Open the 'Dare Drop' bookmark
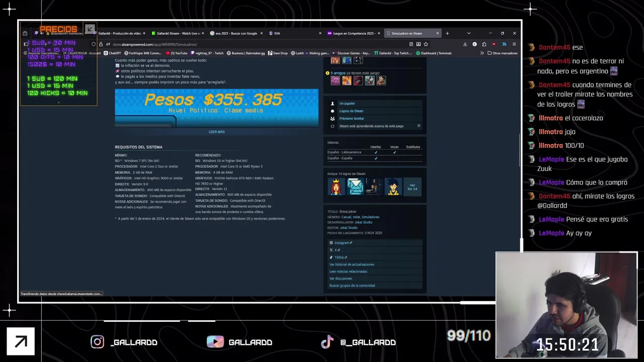Screen dimensions: 644x362 [278, 53]
